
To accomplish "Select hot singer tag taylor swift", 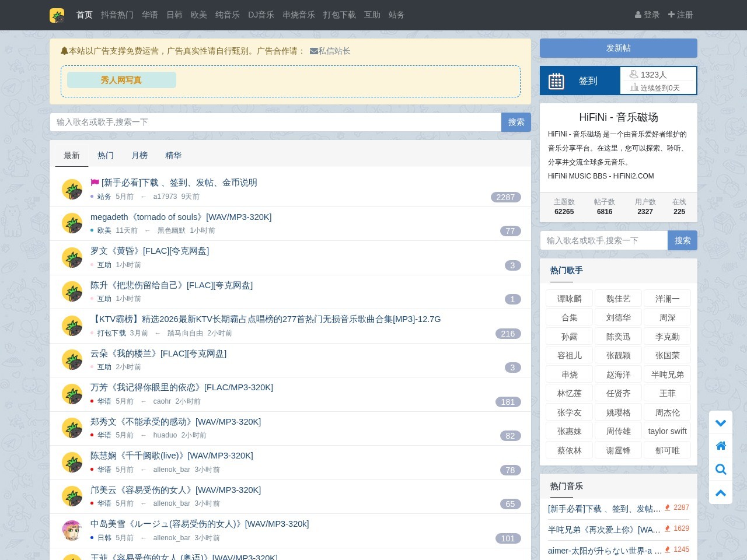I will tap(668, 431).
